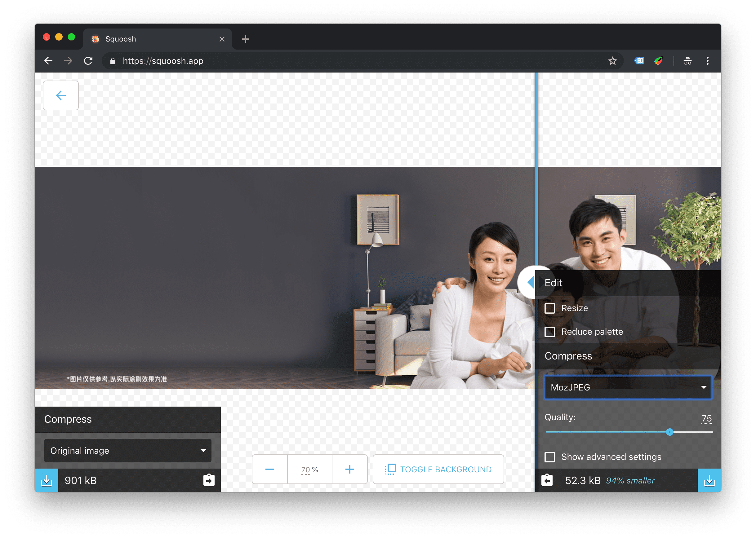This screenshot has width=756, height=538.
Task: Open a new browser tab
Action: pos(246,39)
